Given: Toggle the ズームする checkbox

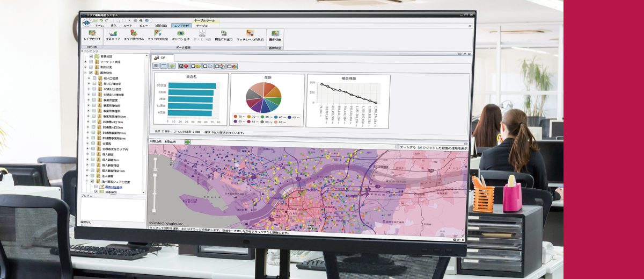Looking at the screenshot, I should 397,147.
